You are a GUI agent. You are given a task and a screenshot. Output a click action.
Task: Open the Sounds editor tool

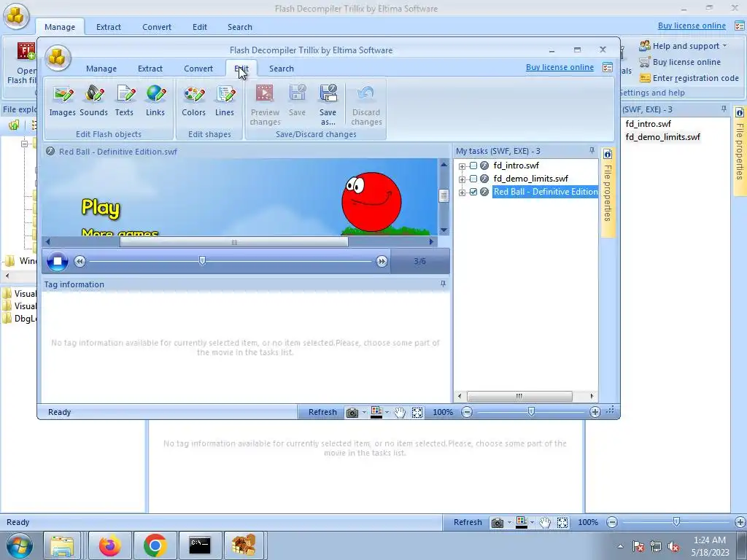(93, 101)
